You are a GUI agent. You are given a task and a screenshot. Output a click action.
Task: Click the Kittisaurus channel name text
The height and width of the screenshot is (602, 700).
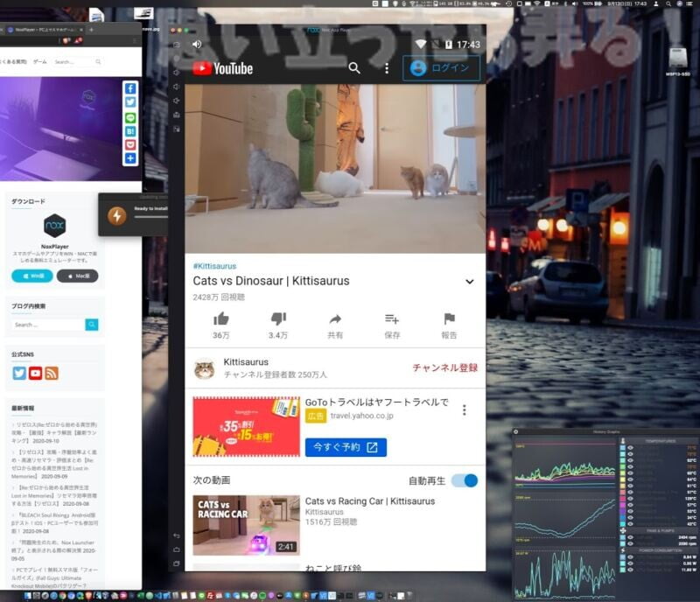point(246,361)
